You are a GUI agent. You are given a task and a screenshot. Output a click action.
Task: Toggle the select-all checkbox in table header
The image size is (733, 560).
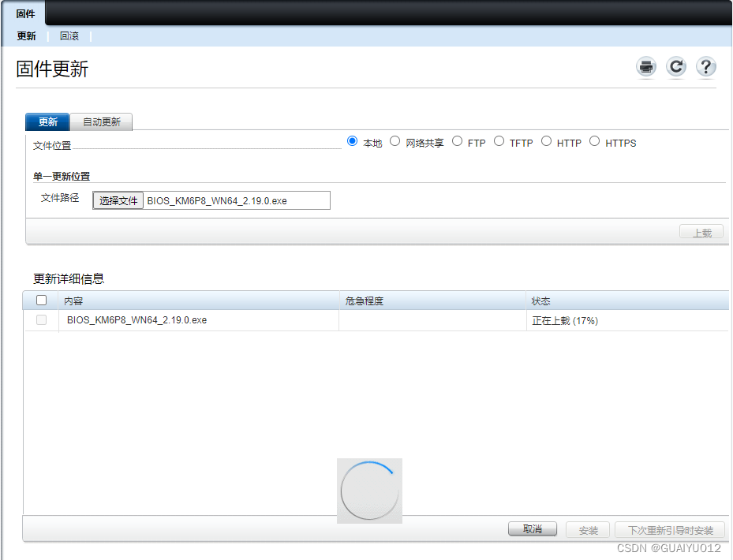42,301
